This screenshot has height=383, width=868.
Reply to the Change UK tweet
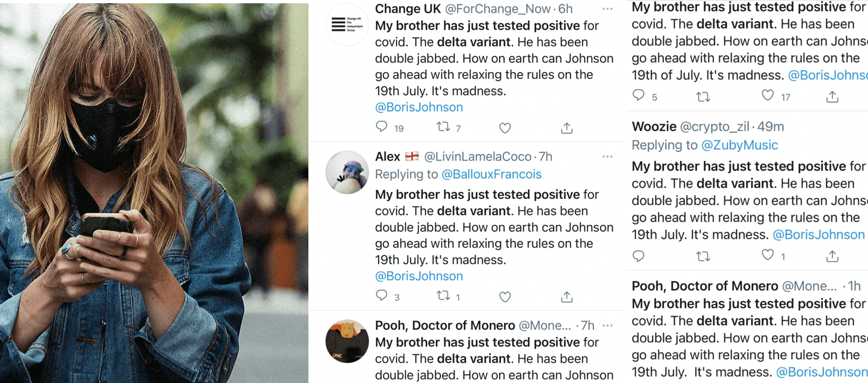tap(382, 127)
